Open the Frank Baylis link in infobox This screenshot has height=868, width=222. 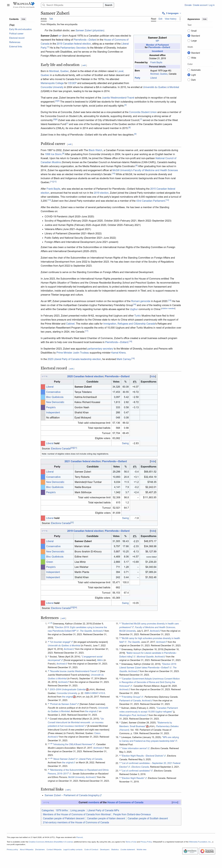pyautogui.click(x=156, y=62)
